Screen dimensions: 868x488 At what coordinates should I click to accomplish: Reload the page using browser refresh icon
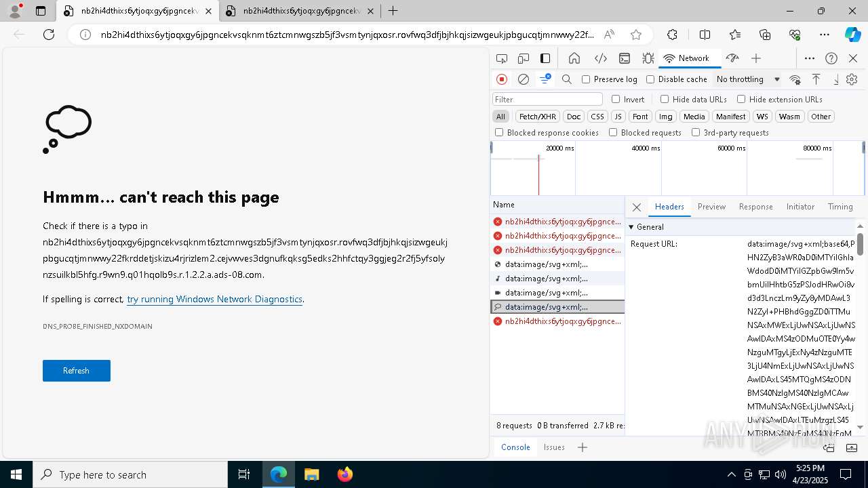coord(49,35)
